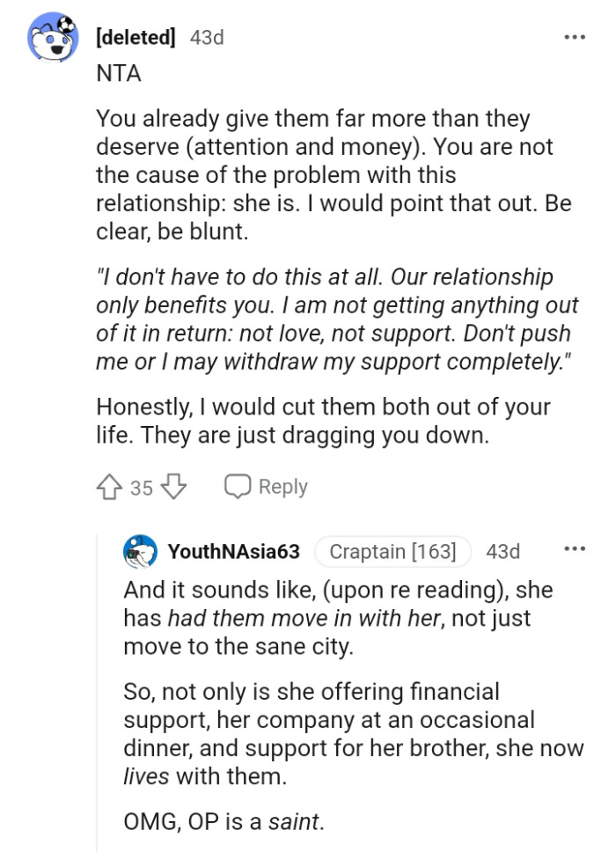The image size is (616, 852).
Task: Click the Reply speech bubble icon
Action: click(x=236, y=485)
